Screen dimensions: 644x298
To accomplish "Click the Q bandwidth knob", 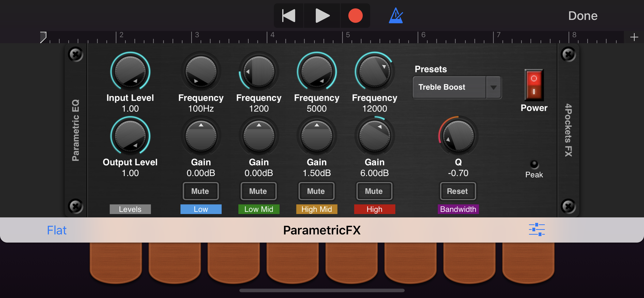I will (458, 136).
